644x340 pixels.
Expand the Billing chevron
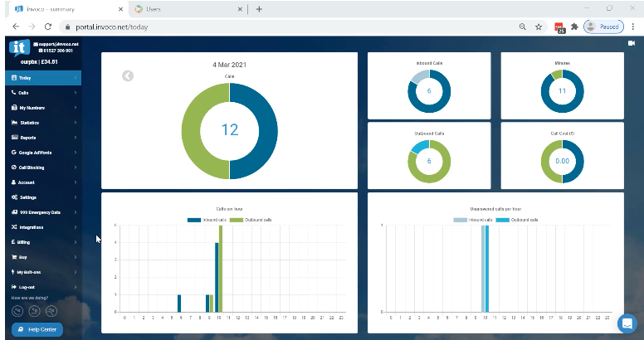click(x=76, y=242)
